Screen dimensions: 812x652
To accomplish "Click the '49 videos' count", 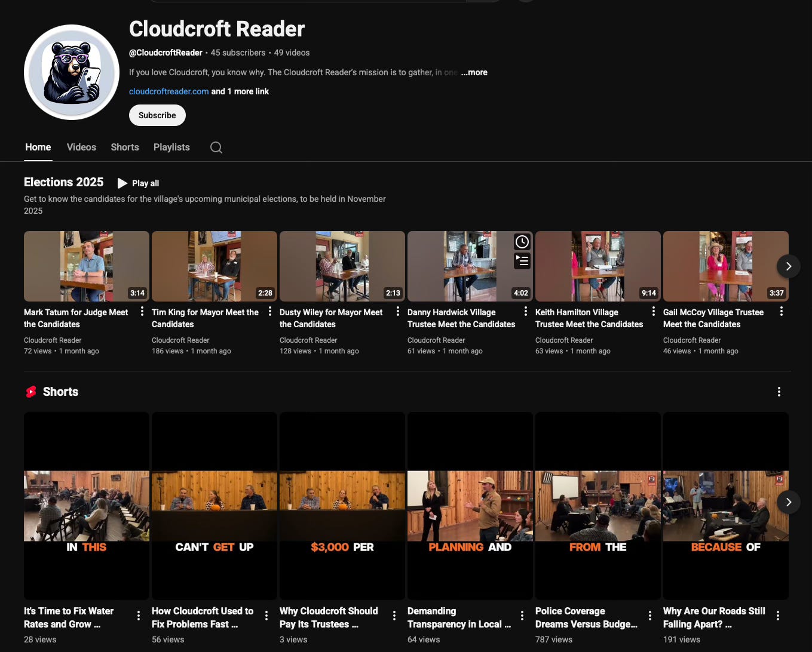I will 292,53.
